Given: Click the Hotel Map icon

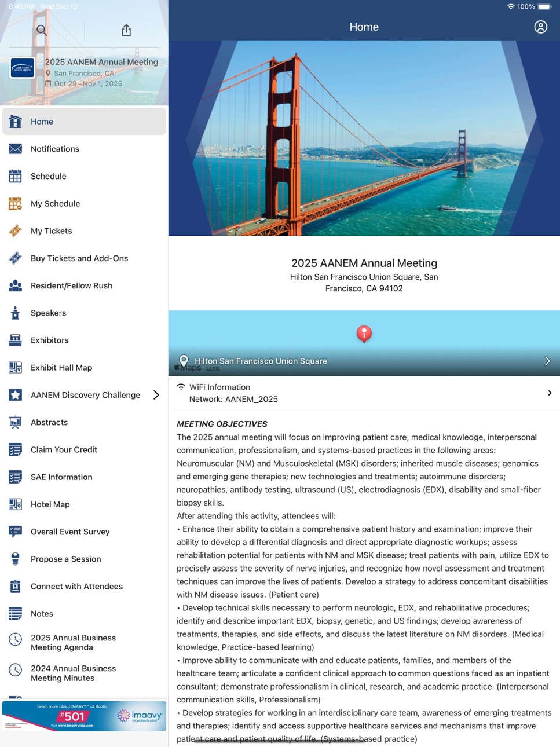Looking at the screenshot, I should pos(16,504).
